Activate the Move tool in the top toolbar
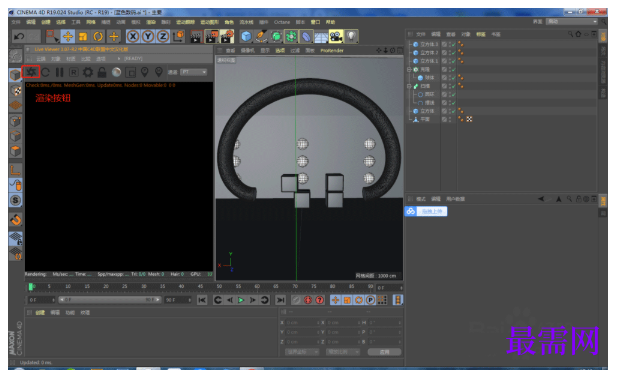The image size is (618, 372). click(x=68, y=37)
